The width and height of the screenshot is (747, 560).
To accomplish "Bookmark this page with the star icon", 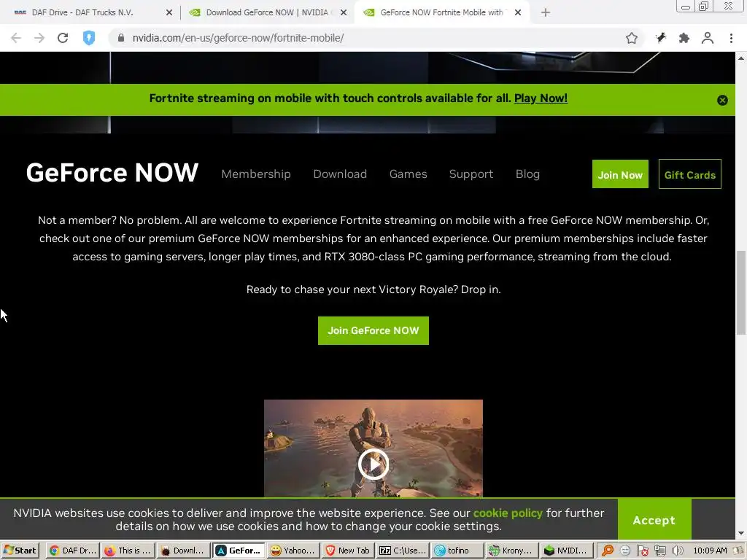I will [x=632, y=38].
